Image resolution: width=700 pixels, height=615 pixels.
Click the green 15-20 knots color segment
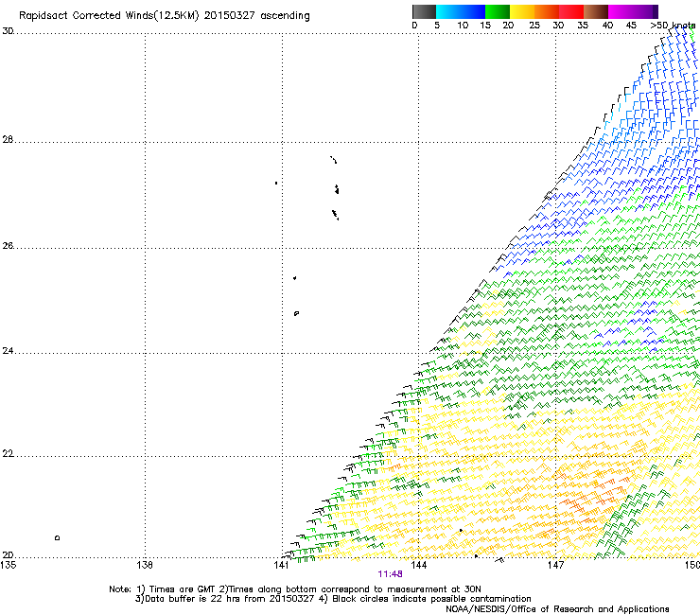pos(498,11)
